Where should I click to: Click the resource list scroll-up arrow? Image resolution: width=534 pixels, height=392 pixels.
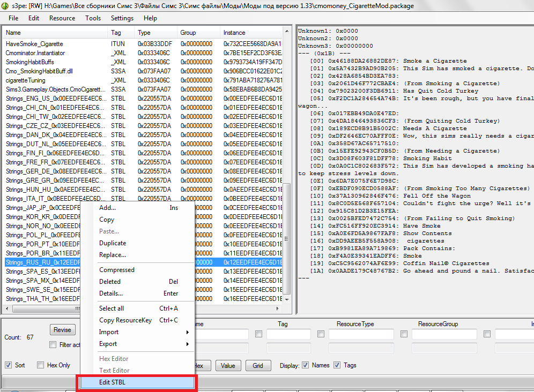(287, 33)
